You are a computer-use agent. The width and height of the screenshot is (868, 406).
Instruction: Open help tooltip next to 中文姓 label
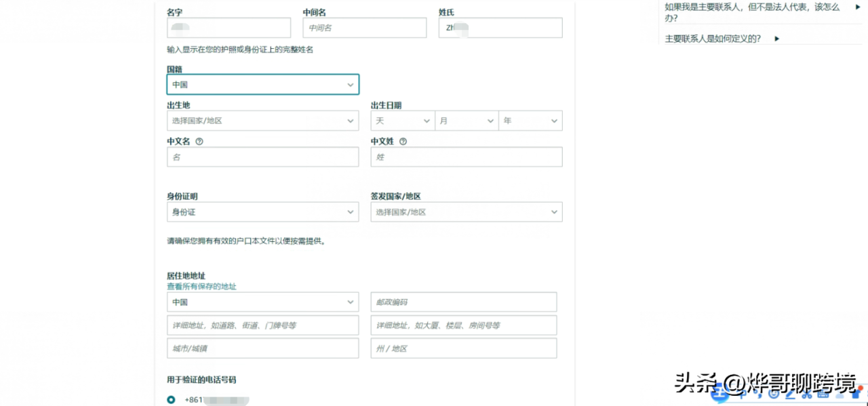point(403,141)
